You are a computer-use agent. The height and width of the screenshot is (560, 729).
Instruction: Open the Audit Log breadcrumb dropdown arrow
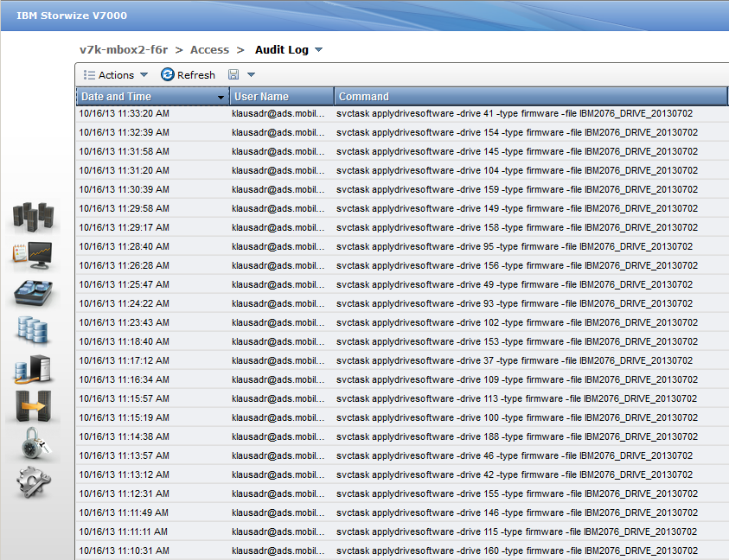point(319,50)
